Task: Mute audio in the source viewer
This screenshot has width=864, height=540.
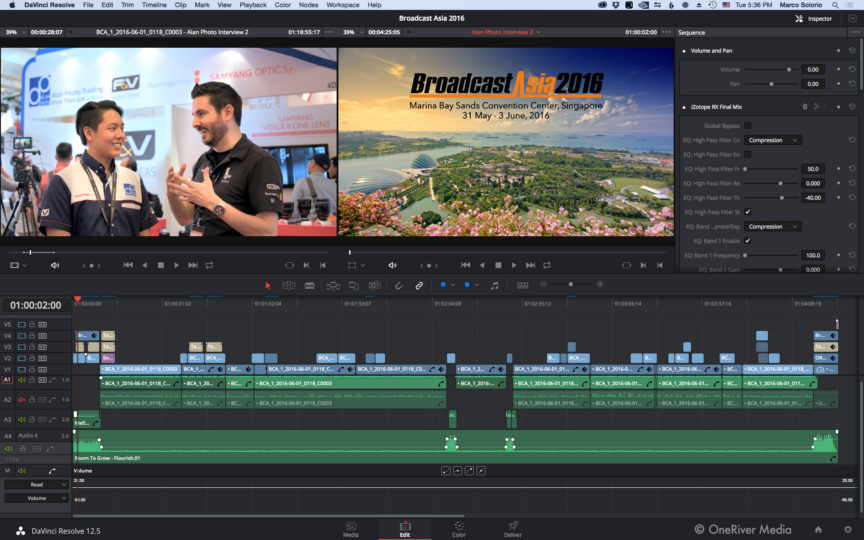Action: pyautogui.click(x=55, y=265)
